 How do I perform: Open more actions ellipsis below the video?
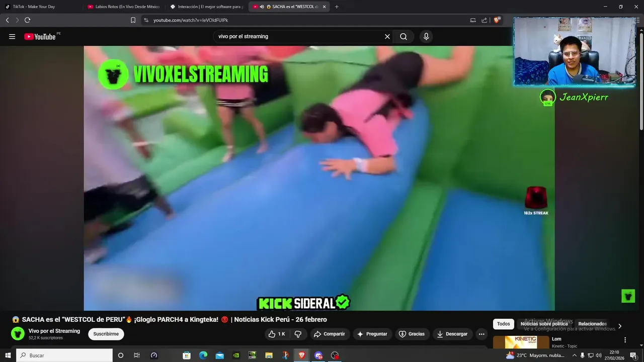point(481,334)
